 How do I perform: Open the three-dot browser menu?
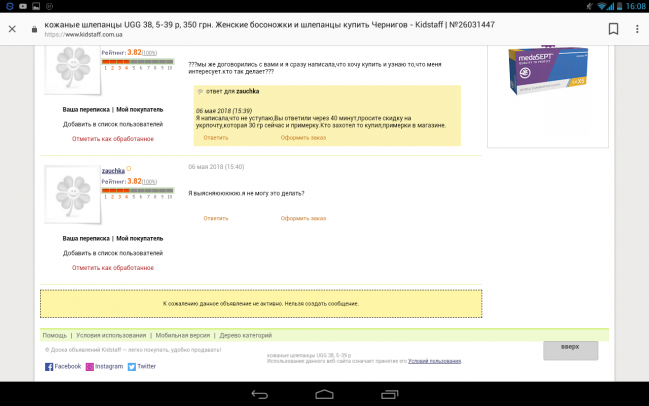(x=637, y=29)
